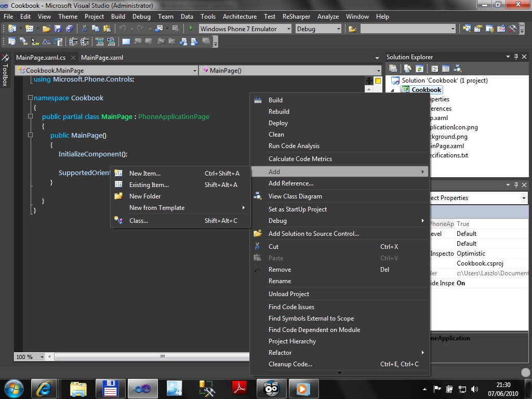
Task: Choose New Folder in Add submenu
Action: pos(180,196)
